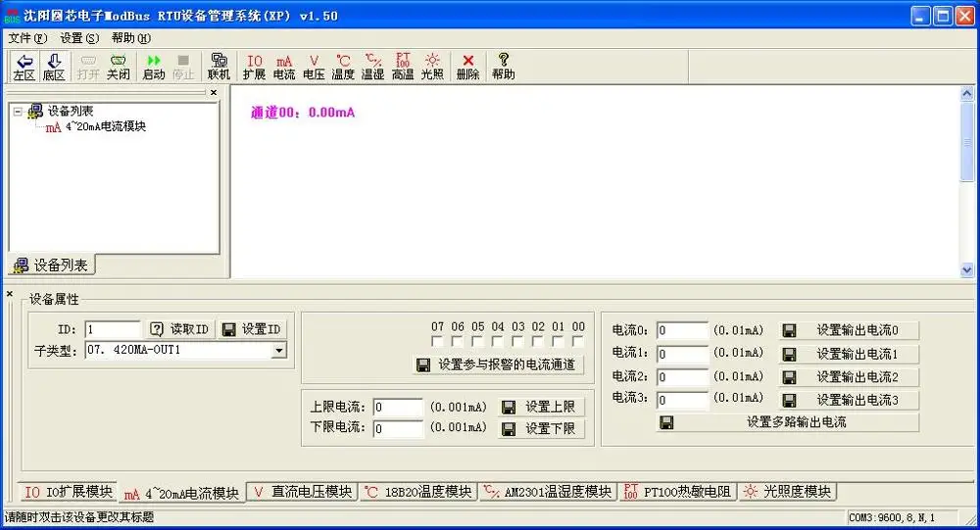
Task: Click the red X 删除 toolbar icon
Action: pyautogui.click(x=467, y=67)
